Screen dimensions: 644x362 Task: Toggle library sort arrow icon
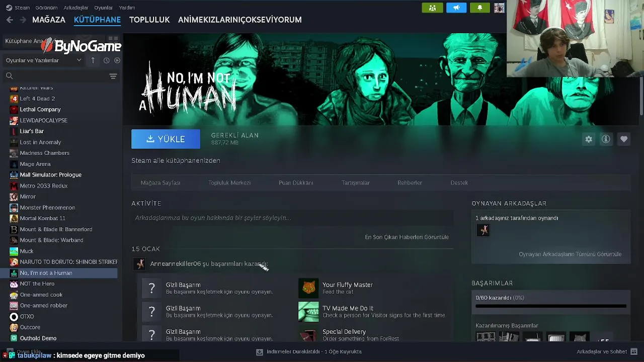coord(93,60)
